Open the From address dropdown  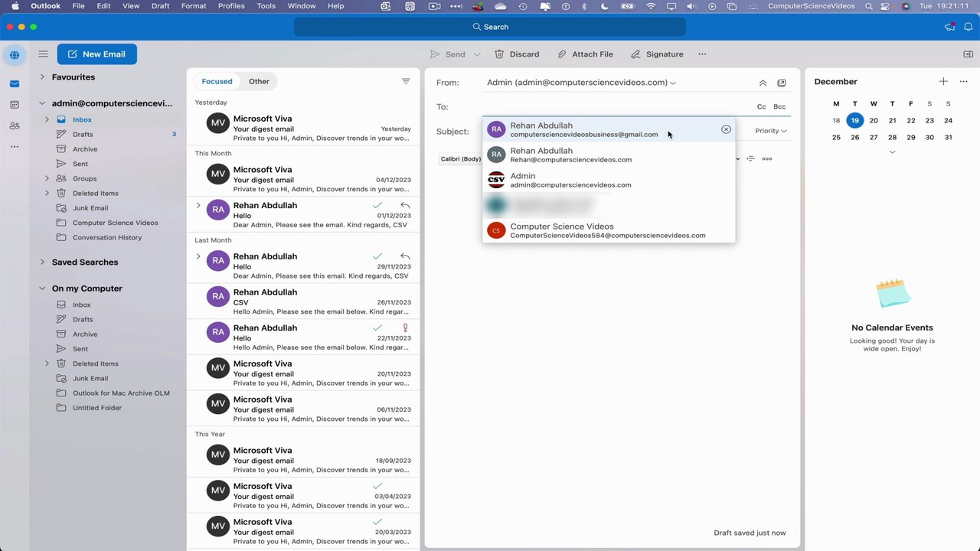pos(582,83)
